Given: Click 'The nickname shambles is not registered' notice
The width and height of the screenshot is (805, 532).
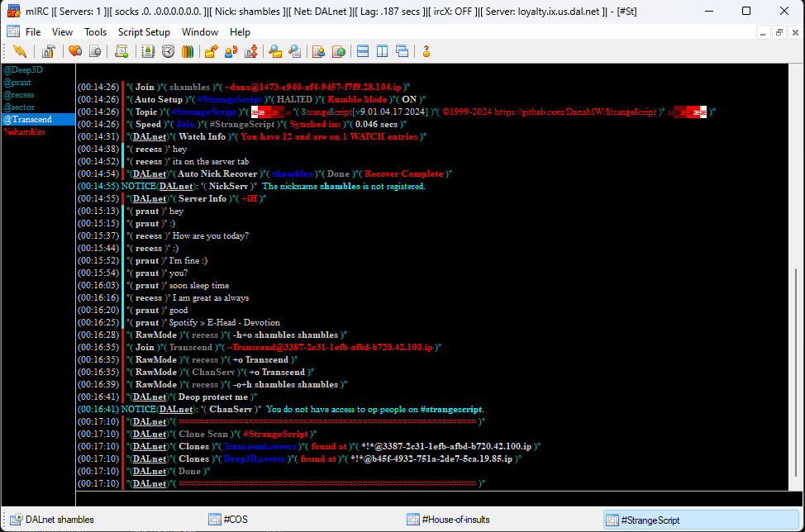Looking at the screenshot, I should pyautogui.click(x=344, y=186).
